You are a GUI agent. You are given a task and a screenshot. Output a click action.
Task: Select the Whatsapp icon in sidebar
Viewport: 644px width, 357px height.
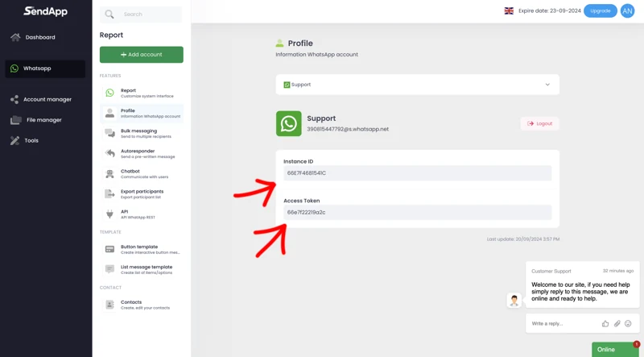[14, 68]
